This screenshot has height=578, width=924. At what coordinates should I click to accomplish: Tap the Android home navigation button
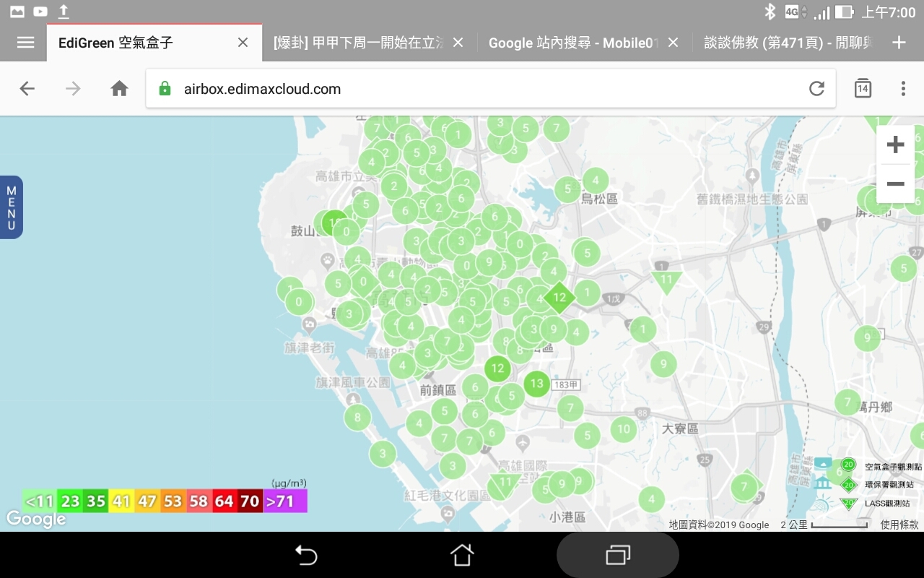pyautogui.click(x=462, y=555)
